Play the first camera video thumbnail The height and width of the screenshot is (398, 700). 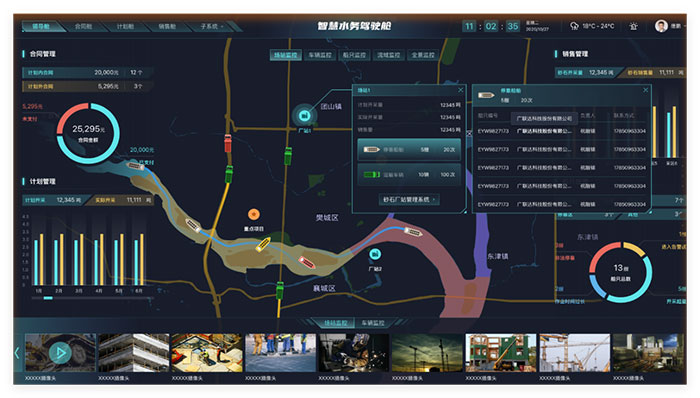pos(60,353)
